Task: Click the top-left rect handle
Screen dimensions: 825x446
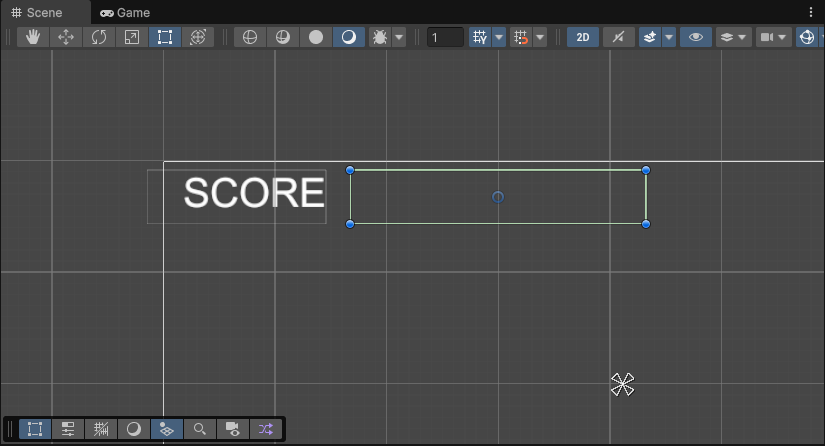Action: [350, 170]
